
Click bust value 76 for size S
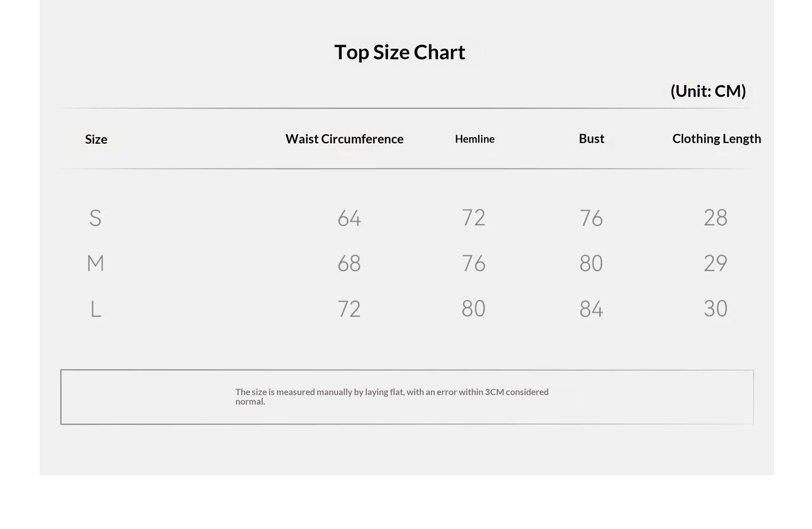[x=591, y=218]
